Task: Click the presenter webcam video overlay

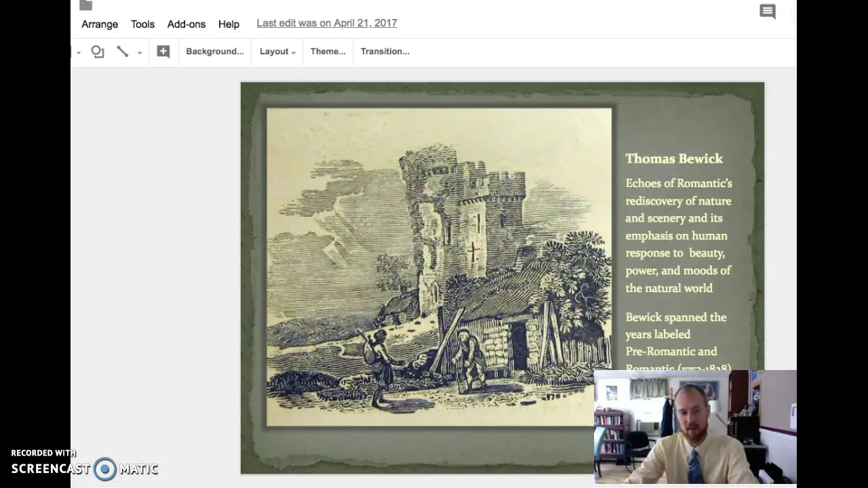Action: (x=695, y=427)
